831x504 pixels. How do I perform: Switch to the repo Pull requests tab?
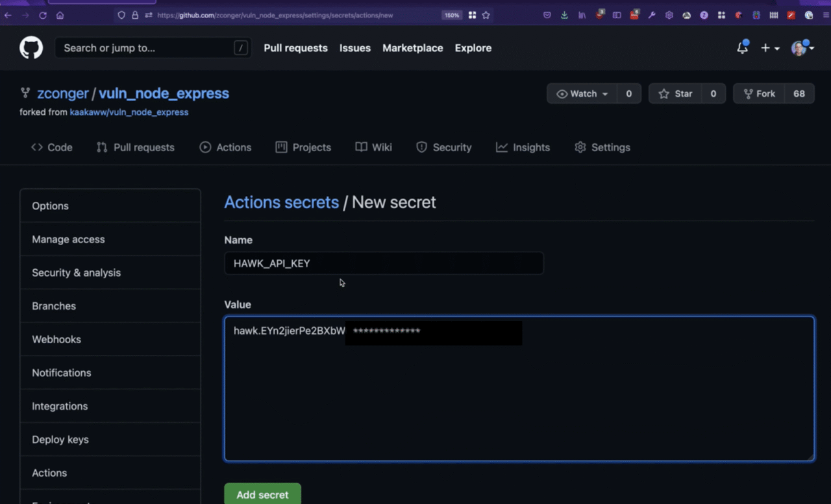point(135,147)
